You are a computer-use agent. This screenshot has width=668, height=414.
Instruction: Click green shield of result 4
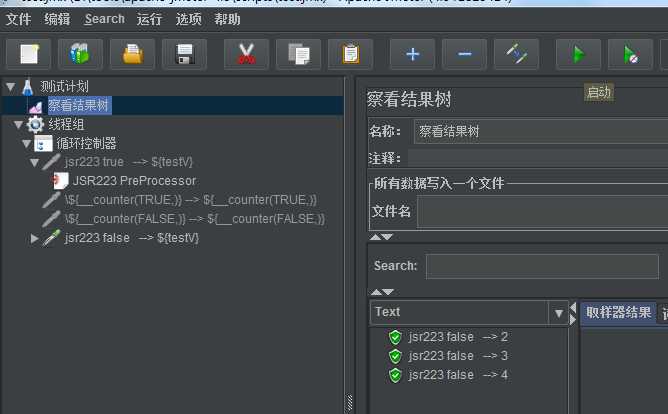(395, 375)
